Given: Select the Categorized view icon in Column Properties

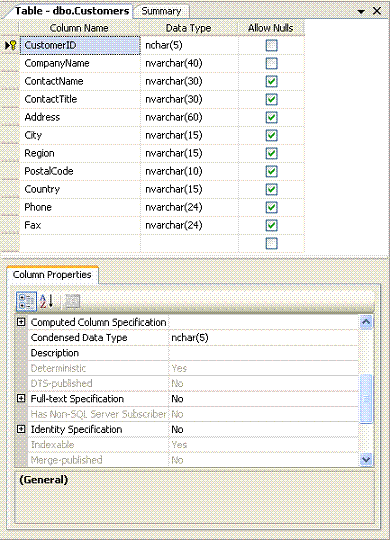Looking at the screenshot, I should (26, 301).
